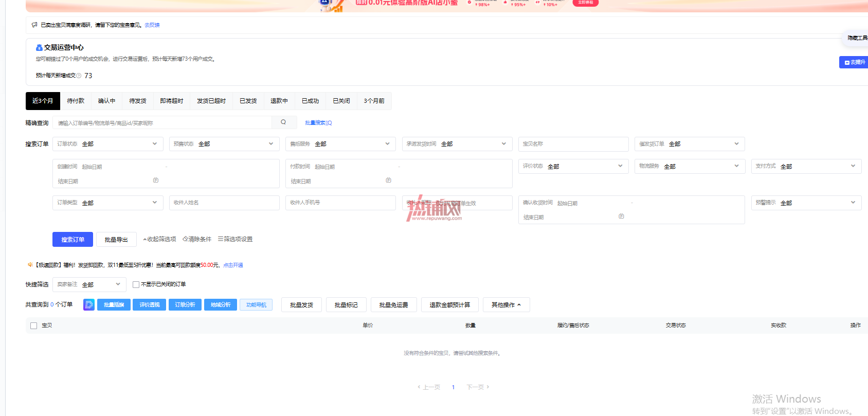Open the 支付方式 dropdown
Viewport: 868px width, 416px height.
coord(806,166)
